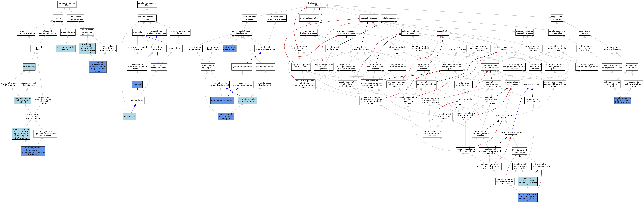
Task: Select branchiomeric skeletal muscle development node
Action: coord(226,116)
